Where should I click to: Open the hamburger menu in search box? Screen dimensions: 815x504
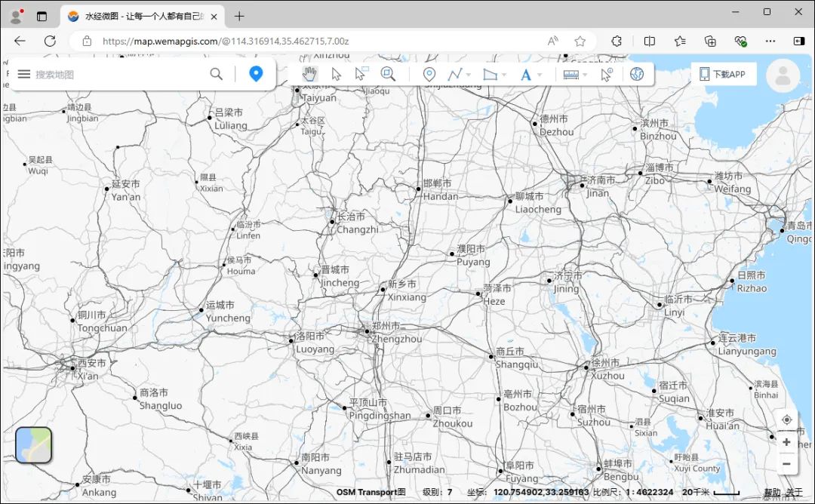(24, 74)
